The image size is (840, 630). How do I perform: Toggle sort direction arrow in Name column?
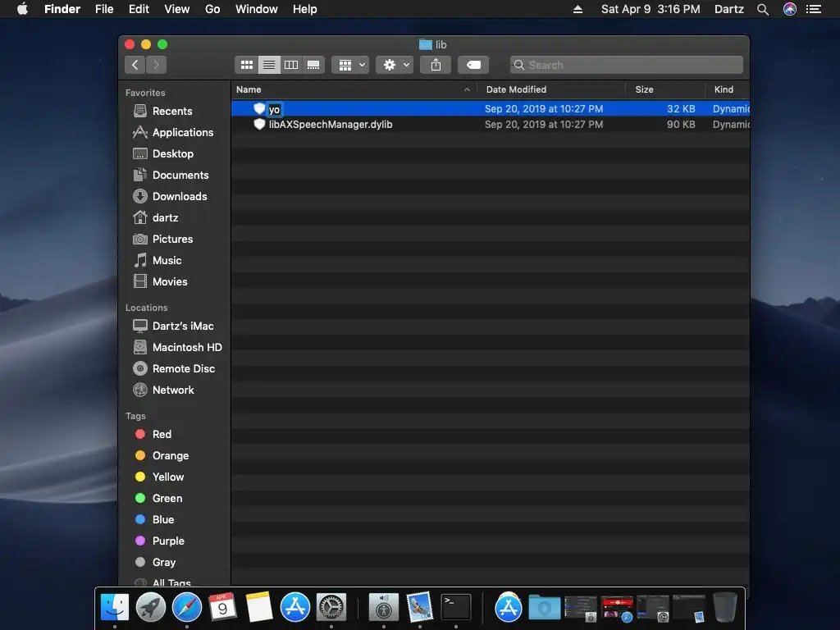pyautogui.click(x=467, y=89)
